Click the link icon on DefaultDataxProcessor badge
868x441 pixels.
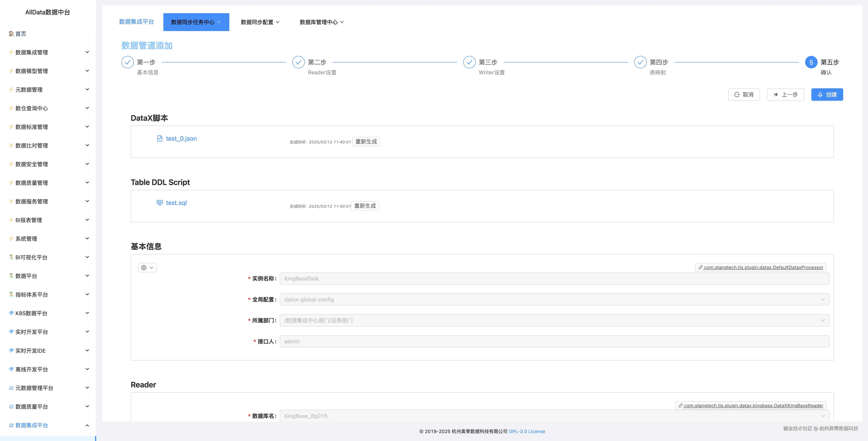(700, 267)
